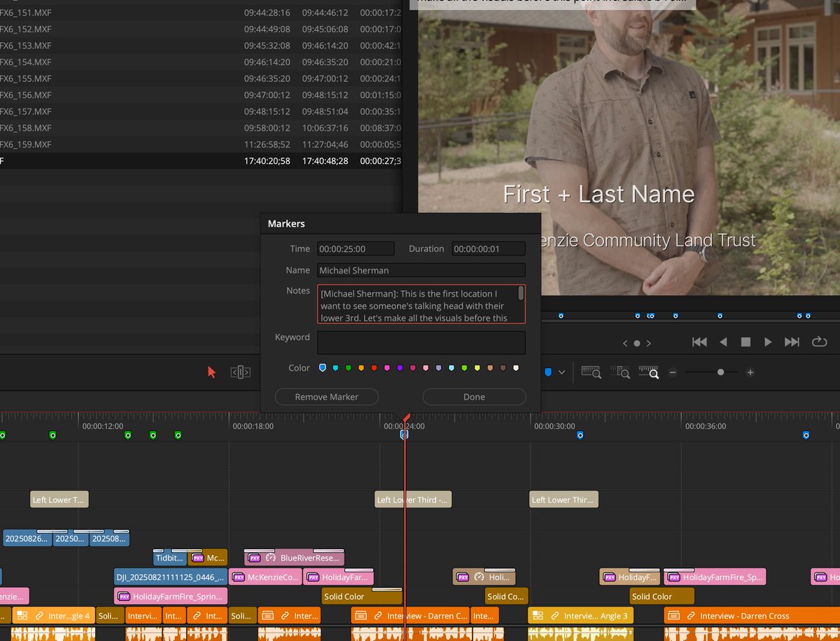
Task: Click the custom zoom icon
Action: pos(650,372)
